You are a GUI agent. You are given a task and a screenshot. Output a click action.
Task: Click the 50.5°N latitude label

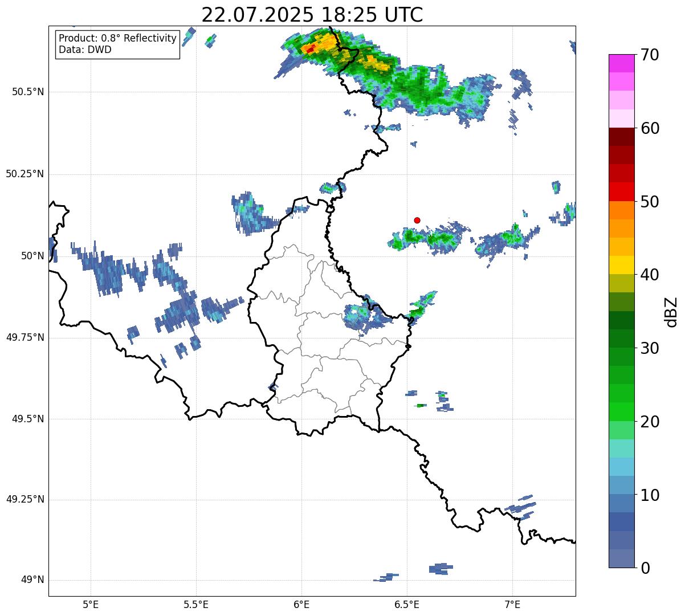pyautogui.click(x=28, y=92)
